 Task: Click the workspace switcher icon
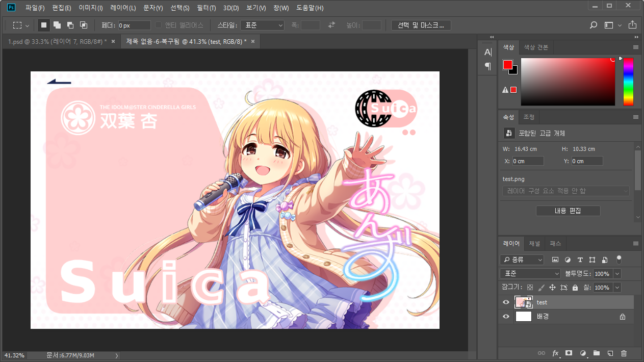point(608,25)
